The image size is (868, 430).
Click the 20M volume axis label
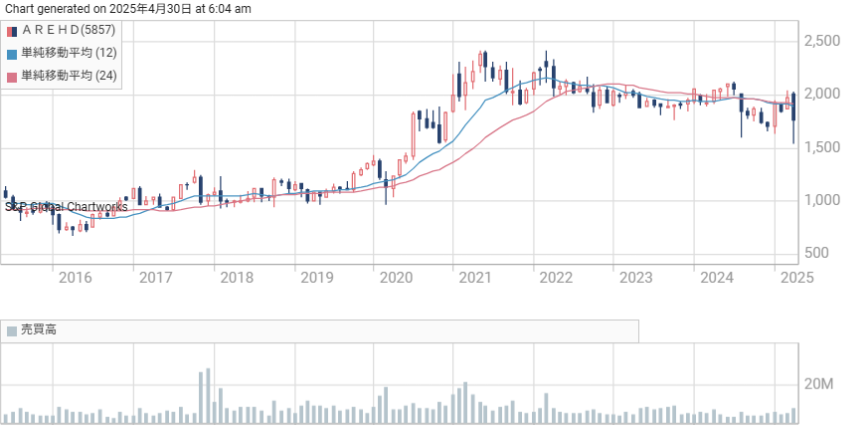pyautogui.click(x=818, y=384)
